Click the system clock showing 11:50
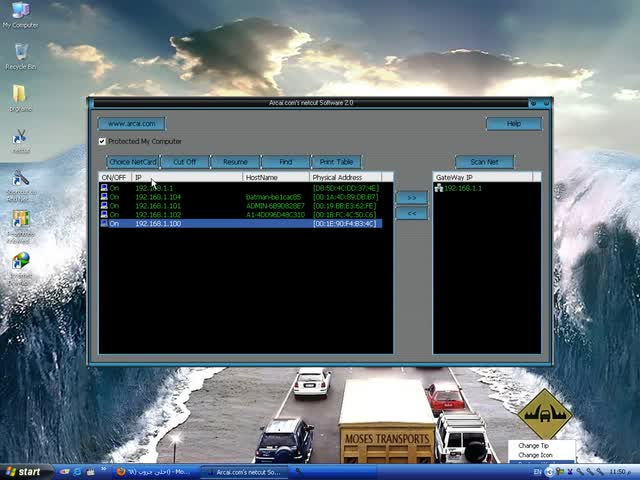The image size is (640, 480). pyautogui.click(x=620, y=472)
